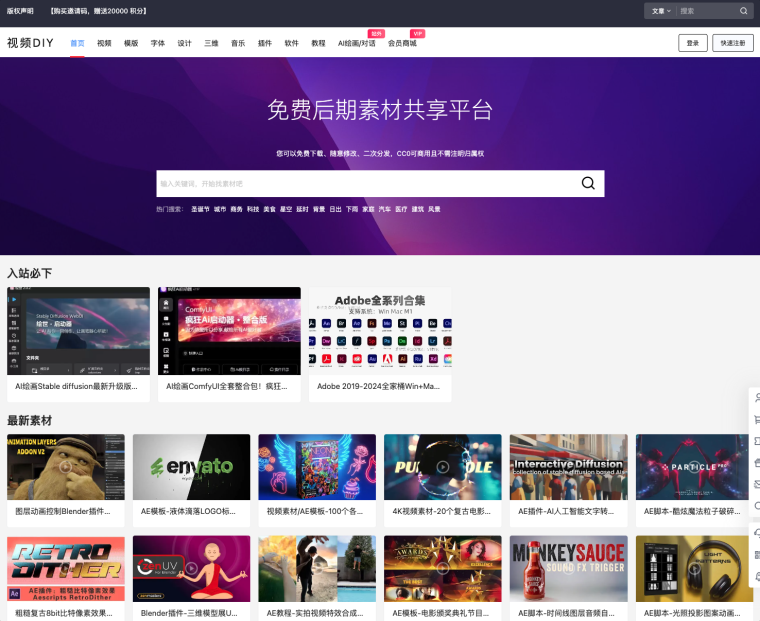
Task: Click title AE插件-AI人工智能文字转
Action: (x=566, y=511)
